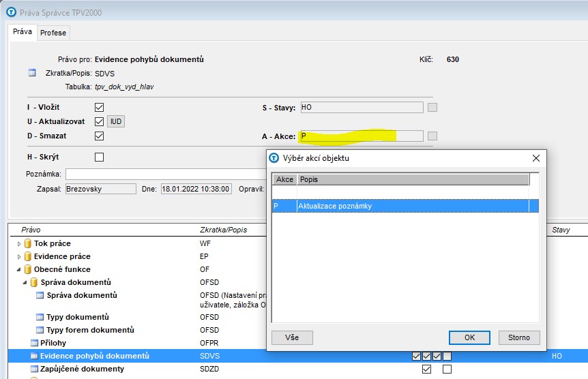Click the Stavy column header

[561, 230]
